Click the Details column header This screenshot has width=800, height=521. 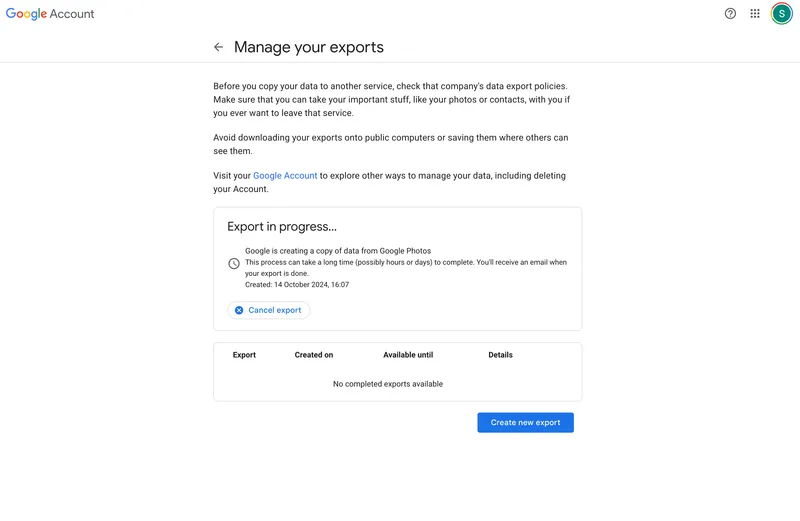pos(501,355)
